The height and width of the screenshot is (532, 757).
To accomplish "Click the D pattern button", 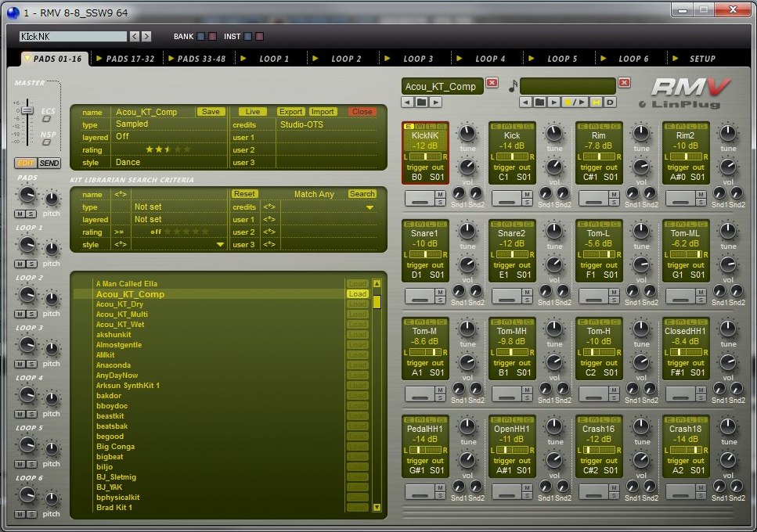I will click(x=611, y=102).
